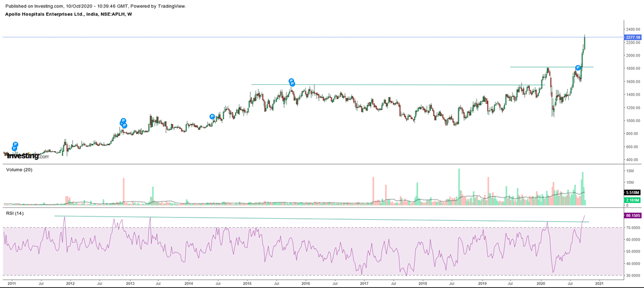Click the 2020 label on time axis
This screenshot has height=288, width=644.
point(541,283)
